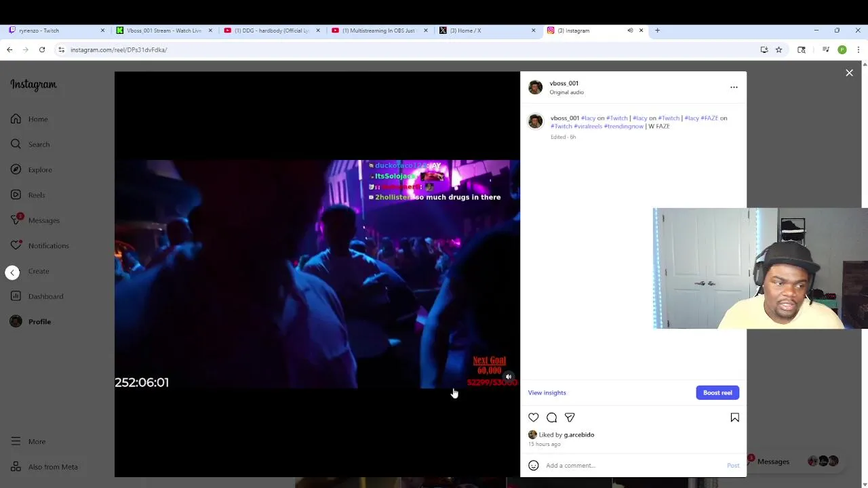Reload the page
This screenshot has height=488, width=868.
pyautogui.click(x=42, y=49)
